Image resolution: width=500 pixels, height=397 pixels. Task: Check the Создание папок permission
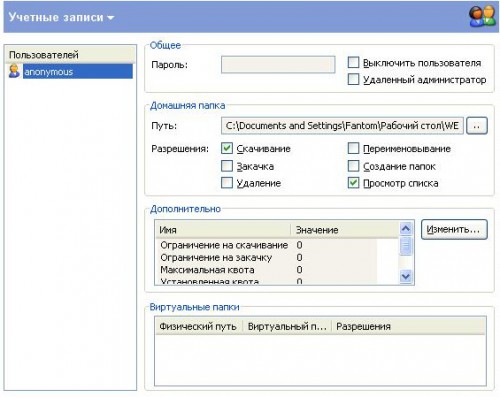coord(353,166)
